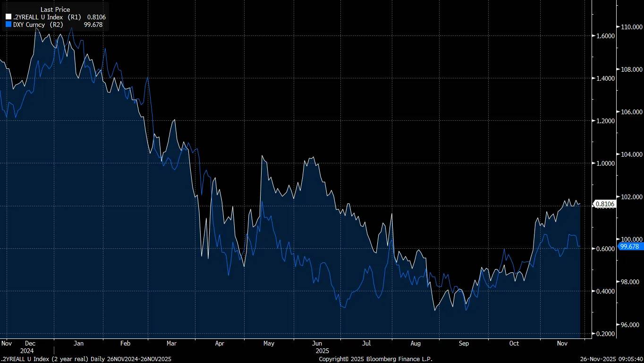
Task: Select the 0.2000 axis tick label
Action: tap(606, 334)
